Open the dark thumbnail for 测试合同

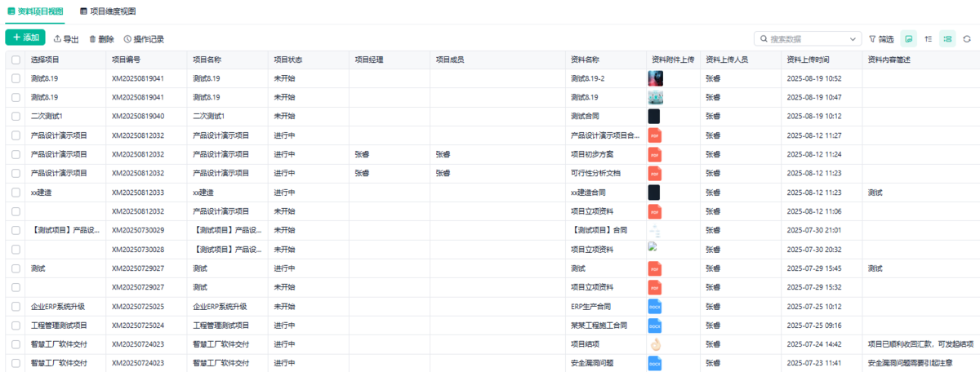pyautogui.click(x=654, y=116)
